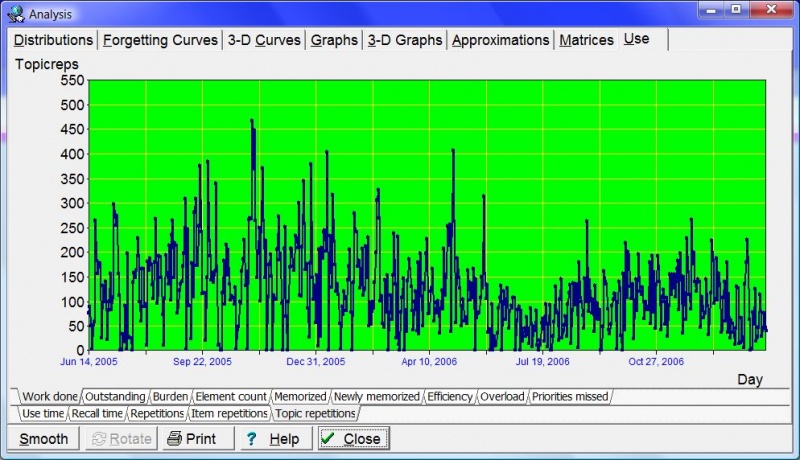This screenshot has width=800, height=460.
Task: Switch to the Element count sub-tab
Action: click(x=231, y=397)
